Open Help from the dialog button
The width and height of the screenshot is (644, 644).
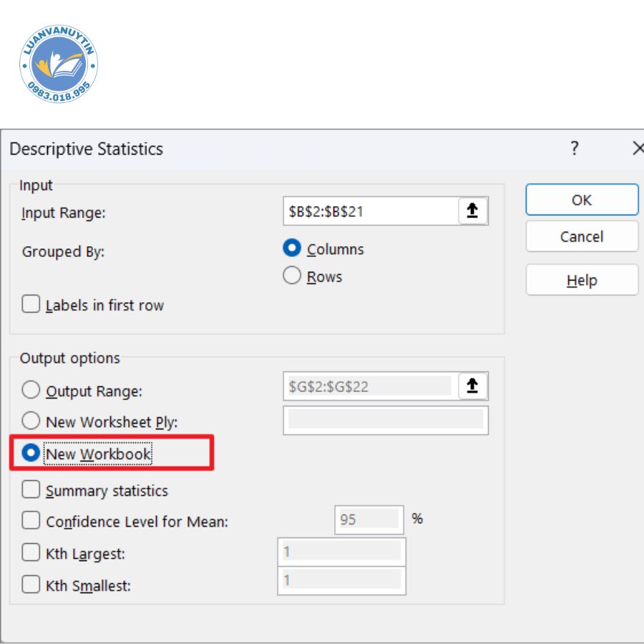581,280
